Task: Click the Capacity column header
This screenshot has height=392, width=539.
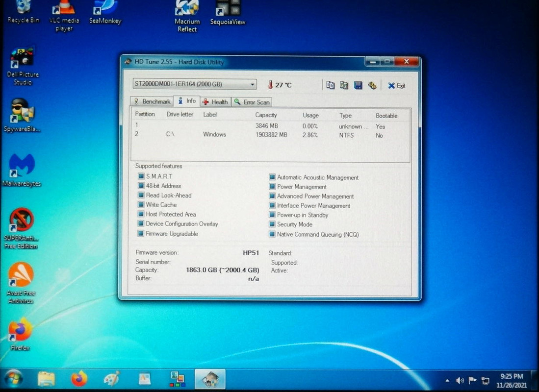Action: click(266, 115)
